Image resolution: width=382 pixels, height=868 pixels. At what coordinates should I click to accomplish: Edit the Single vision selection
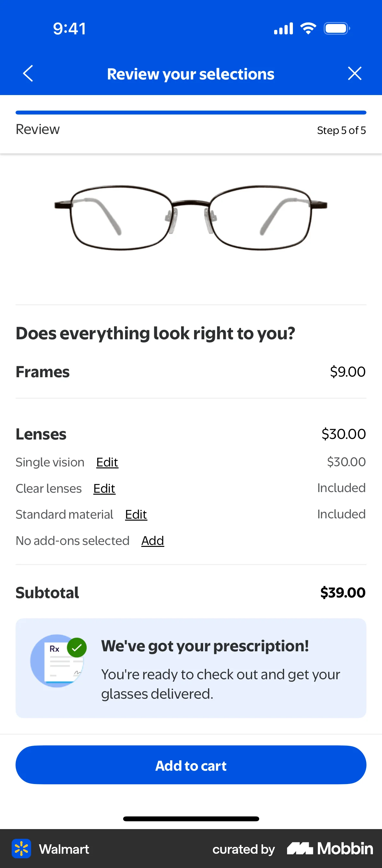coord(107,462)
